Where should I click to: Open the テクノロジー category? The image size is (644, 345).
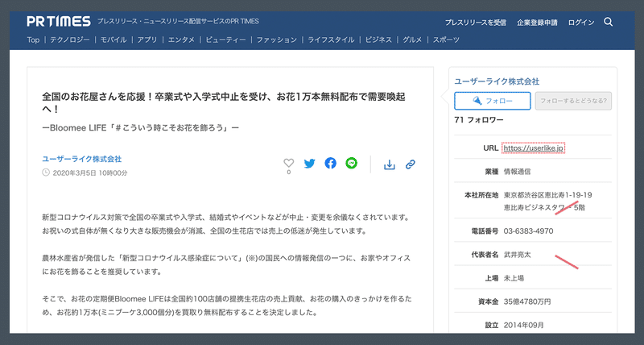(x=70, y=39)
